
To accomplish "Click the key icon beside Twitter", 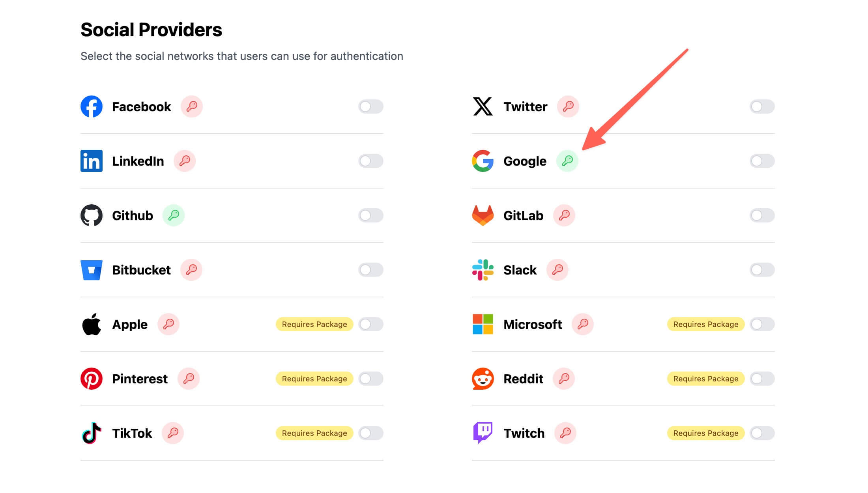I will click(568, 106).
